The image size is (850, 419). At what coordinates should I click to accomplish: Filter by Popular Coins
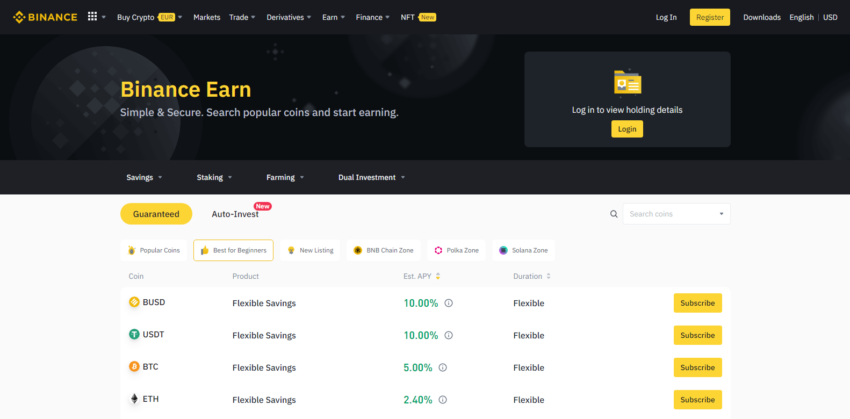tap(154, 250)
